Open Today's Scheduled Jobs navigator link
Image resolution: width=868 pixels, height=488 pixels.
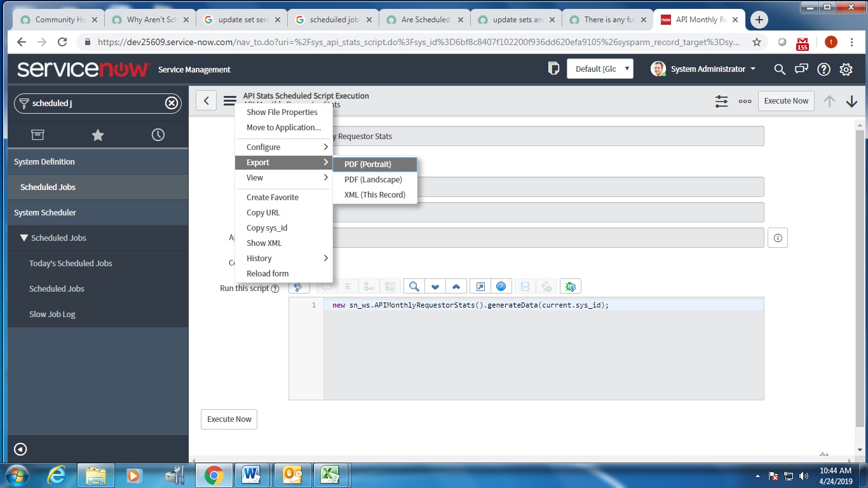point(71,263)
